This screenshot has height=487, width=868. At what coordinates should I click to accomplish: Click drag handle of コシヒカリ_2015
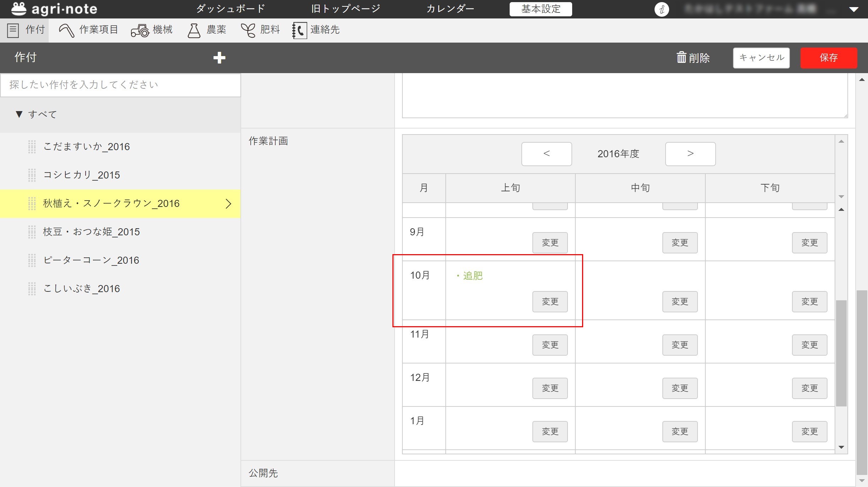(32, 175)
